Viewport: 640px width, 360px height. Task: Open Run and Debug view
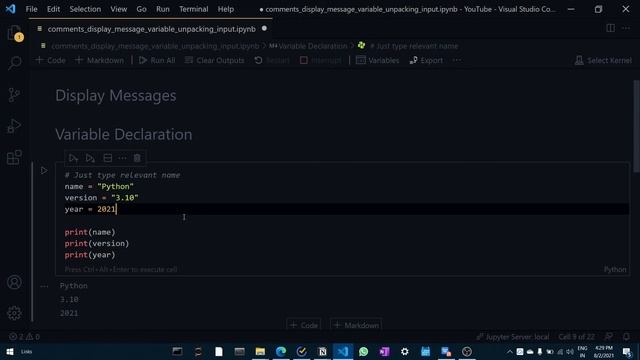coord(14,126)
